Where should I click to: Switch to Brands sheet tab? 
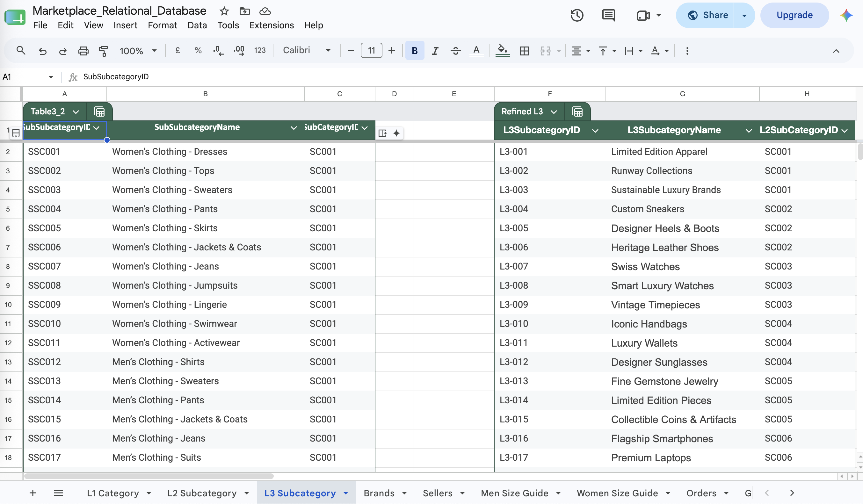click(379, 493)
